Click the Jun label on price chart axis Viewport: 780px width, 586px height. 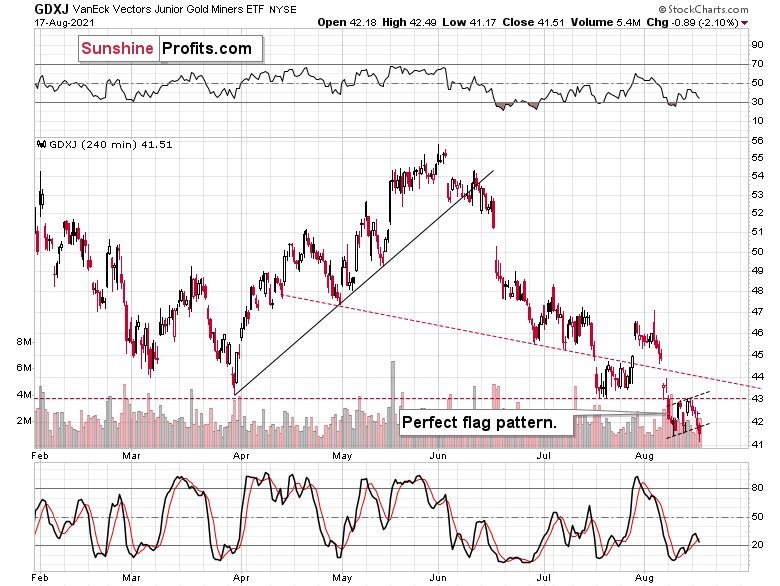pyautogui.click(x=438, y=455)
